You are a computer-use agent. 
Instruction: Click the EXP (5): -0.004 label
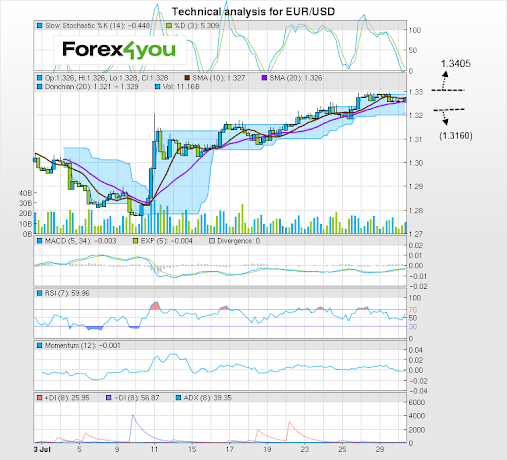[166, 241]
